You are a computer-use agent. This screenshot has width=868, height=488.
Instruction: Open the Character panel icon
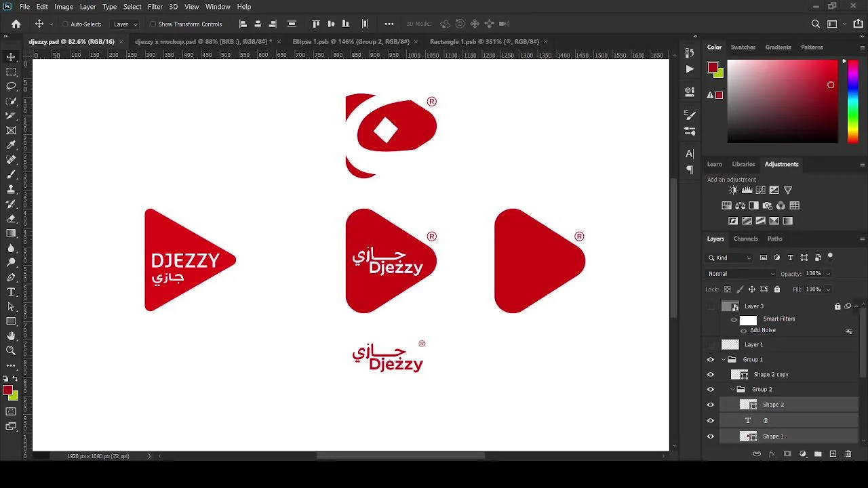click(x=690, y=154)
